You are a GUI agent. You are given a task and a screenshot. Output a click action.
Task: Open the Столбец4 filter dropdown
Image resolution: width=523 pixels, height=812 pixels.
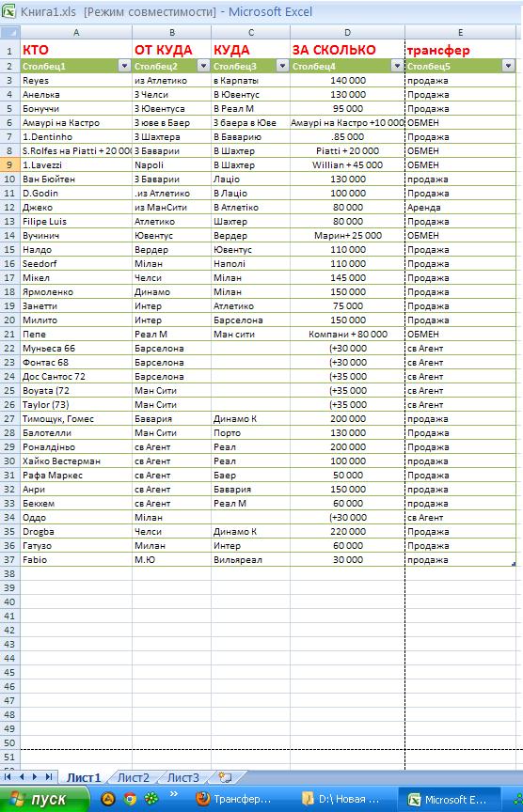pos(397,66)
